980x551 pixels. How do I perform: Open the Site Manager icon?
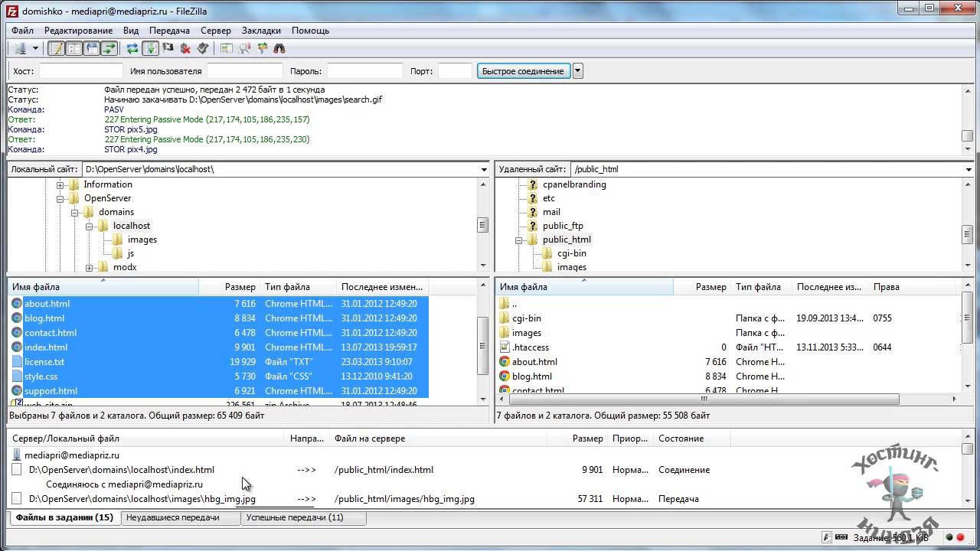point(20,48)
